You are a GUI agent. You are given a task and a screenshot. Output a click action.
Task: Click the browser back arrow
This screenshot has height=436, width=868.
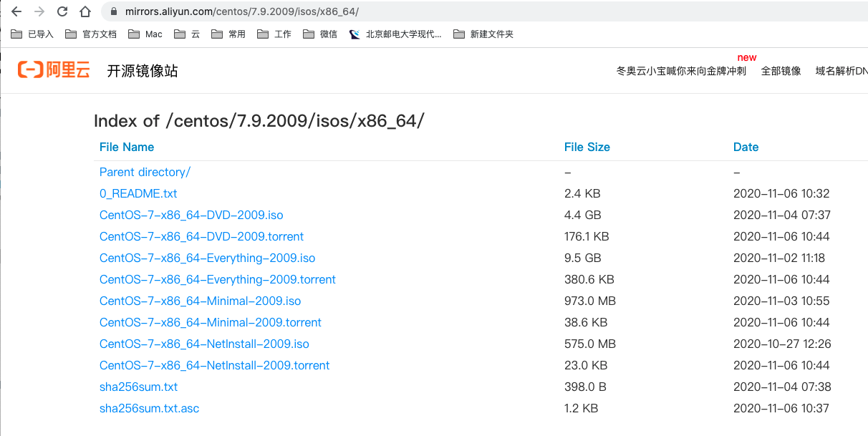pyautogui.click(x=16, y=11)
